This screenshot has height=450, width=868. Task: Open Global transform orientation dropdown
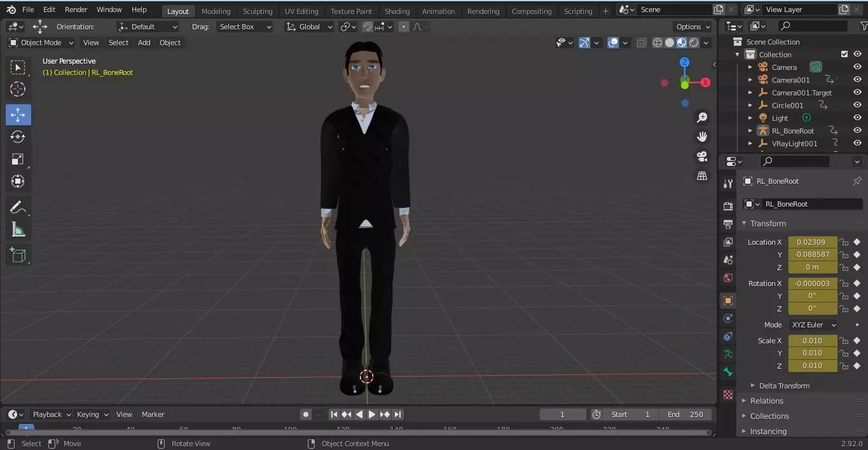click(309, 27)
